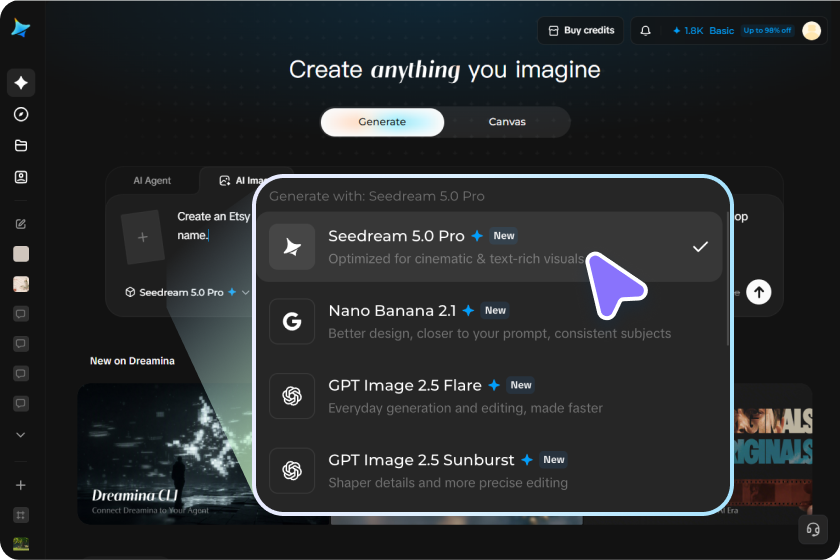Choose GPT Image 2.5 Sunburst model
The image size is (840, 560).
(x=490, y=471)
